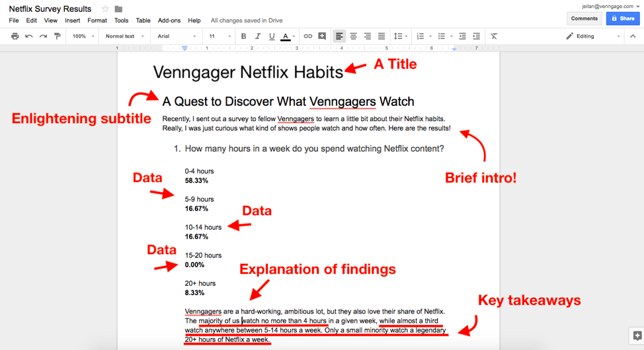The width and height of the screenshot is (644, 350).
Task: Open the line spacing menu
Action: point(400,36)
